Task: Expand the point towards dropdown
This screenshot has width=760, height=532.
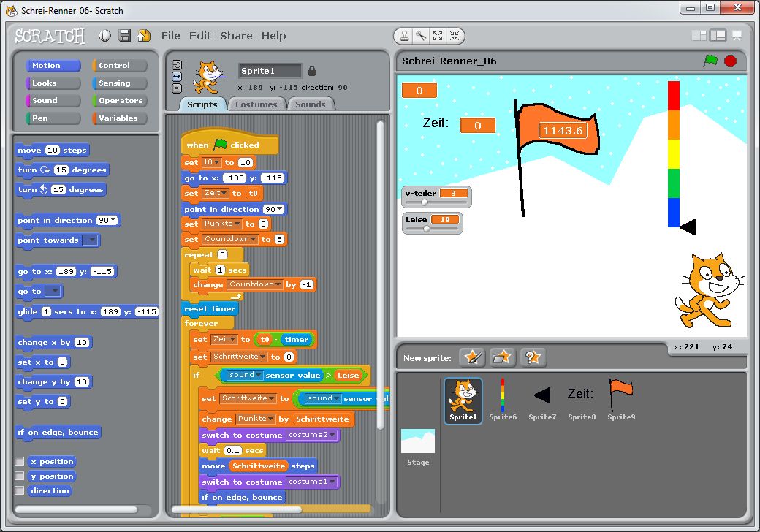Action: [x=91, y=240]
